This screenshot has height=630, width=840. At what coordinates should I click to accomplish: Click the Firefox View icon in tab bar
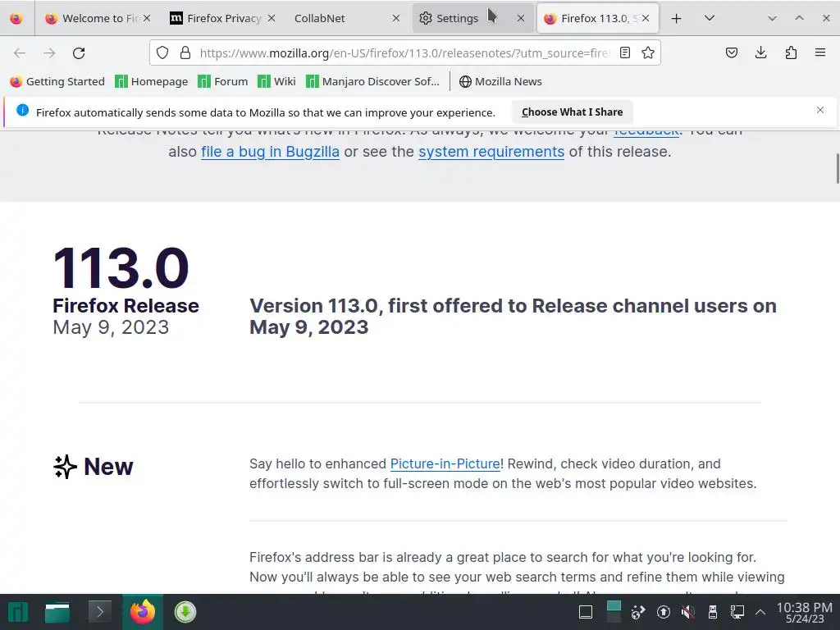pyautogui.click(x=16, y=18)
